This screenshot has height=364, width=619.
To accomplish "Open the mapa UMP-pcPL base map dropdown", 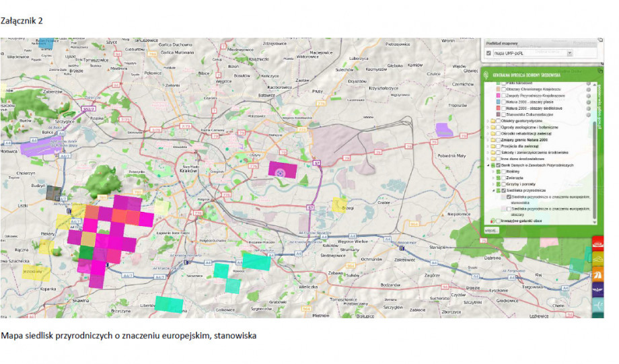I will [569, 52].
